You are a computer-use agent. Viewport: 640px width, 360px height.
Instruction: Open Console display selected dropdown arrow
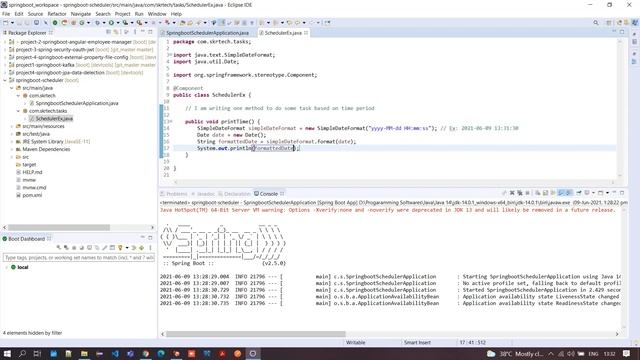pos(593,193)
